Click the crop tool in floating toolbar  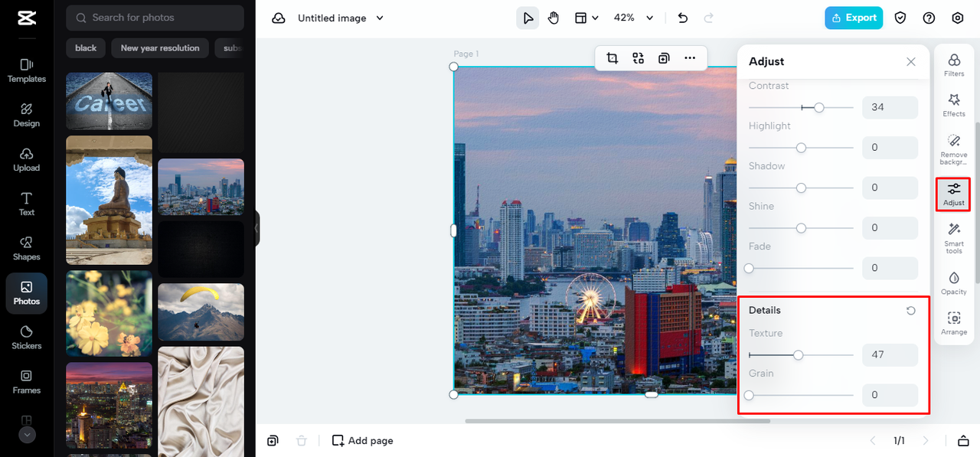[x=612, y=57]
